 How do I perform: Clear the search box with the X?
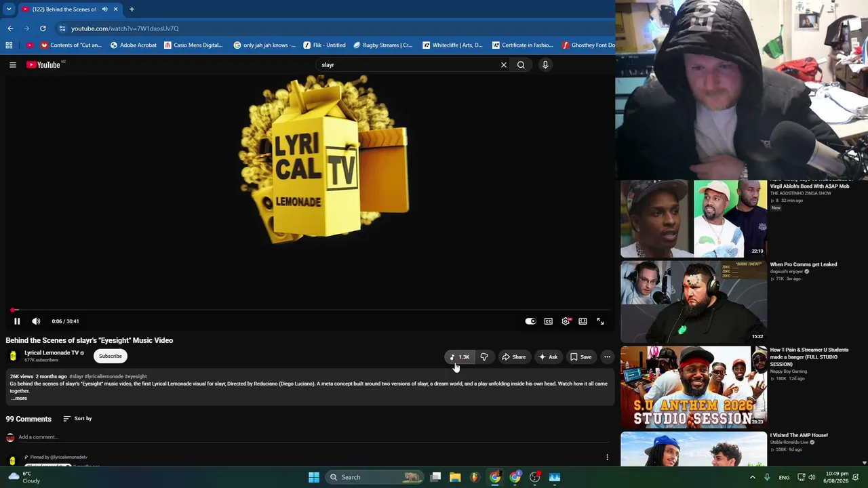click(x=504, y=65)
